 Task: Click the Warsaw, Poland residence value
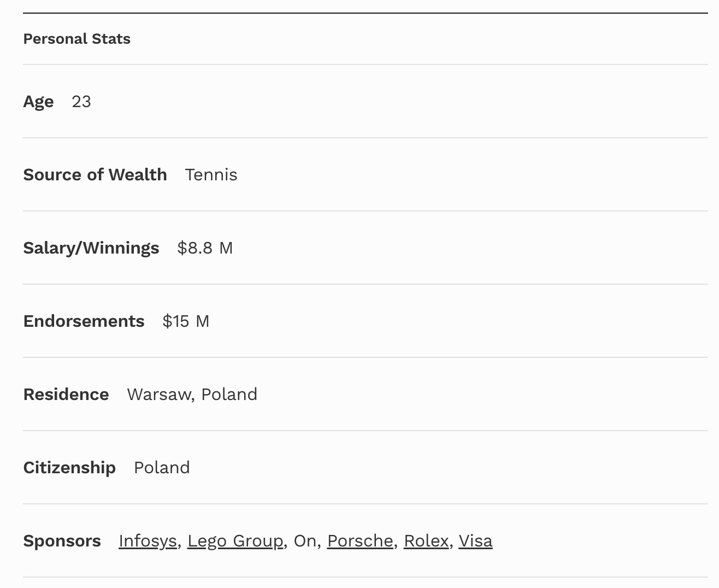[192, 395]
